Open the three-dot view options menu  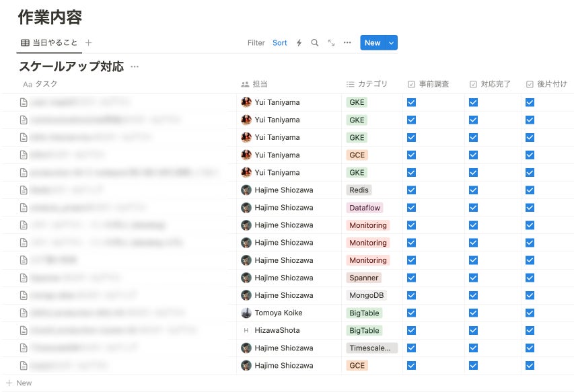(347, 43)
